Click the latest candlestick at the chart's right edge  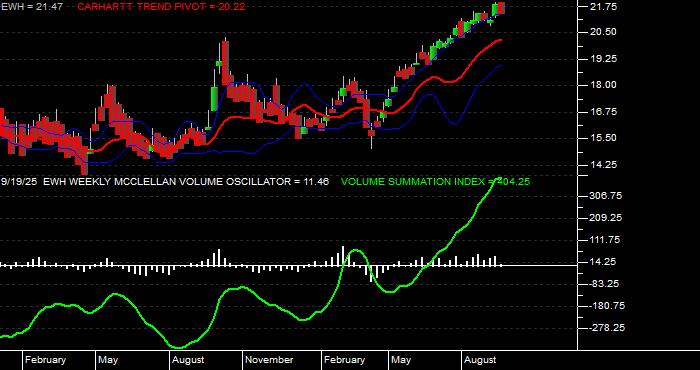pyautogui.click(x=501, y=8)
